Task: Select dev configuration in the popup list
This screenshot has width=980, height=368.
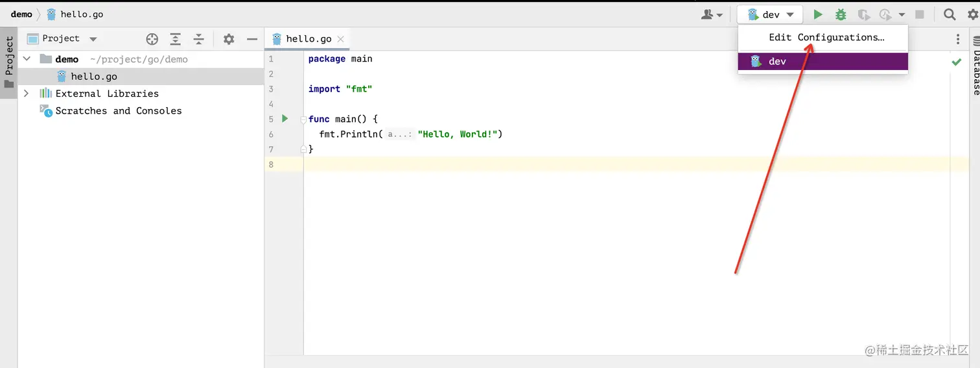Action: pyautogui.click(x=823, y=61)
